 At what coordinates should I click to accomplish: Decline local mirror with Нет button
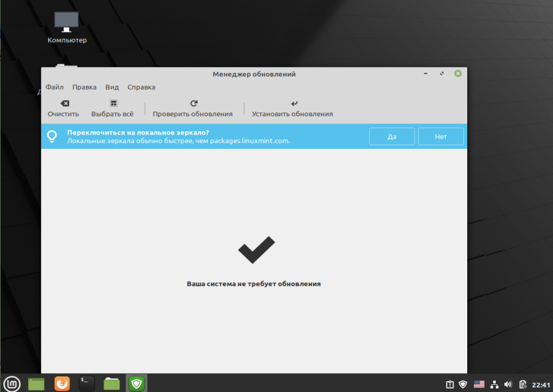click(x=441, y=137)
